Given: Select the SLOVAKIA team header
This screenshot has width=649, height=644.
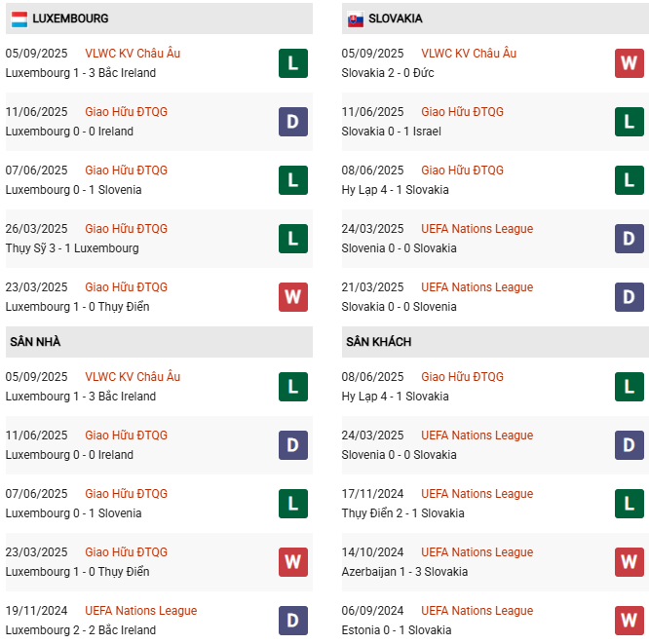Looking at the screenshot, I should pos(396,19).
